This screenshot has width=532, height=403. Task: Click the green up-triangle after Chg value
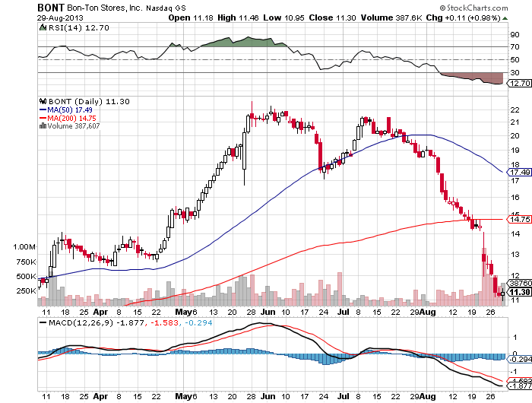pyautogui.click(x=505, y=18)
